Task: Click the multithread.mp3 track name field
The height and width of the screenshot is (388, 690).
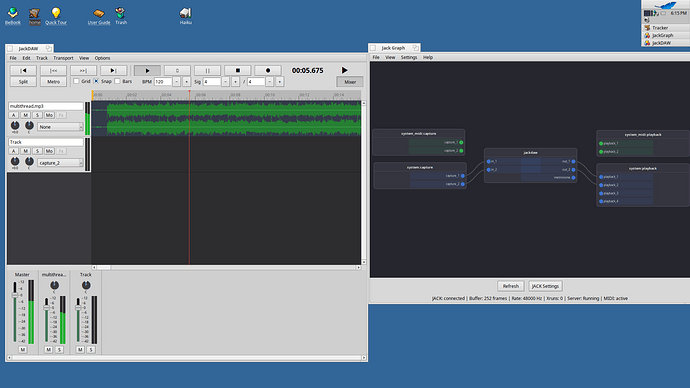Action: coord(46,106)
